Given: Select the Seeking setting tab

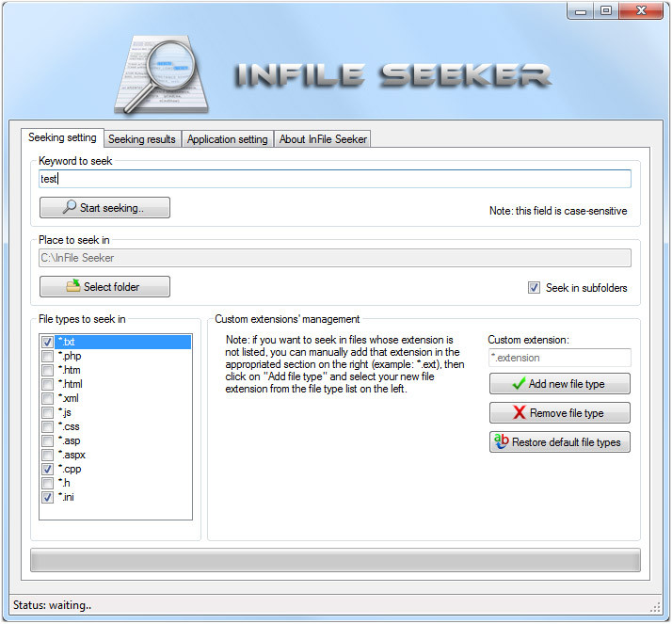Looking at the screenshot, I should (x=62, y=137).
